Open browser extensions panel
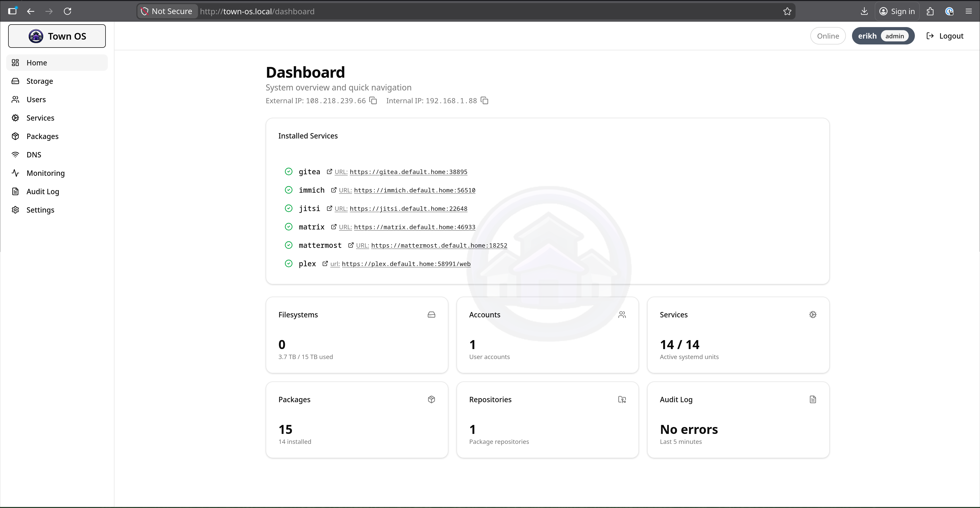The image size is (980, 508). [x=930, y=11]
